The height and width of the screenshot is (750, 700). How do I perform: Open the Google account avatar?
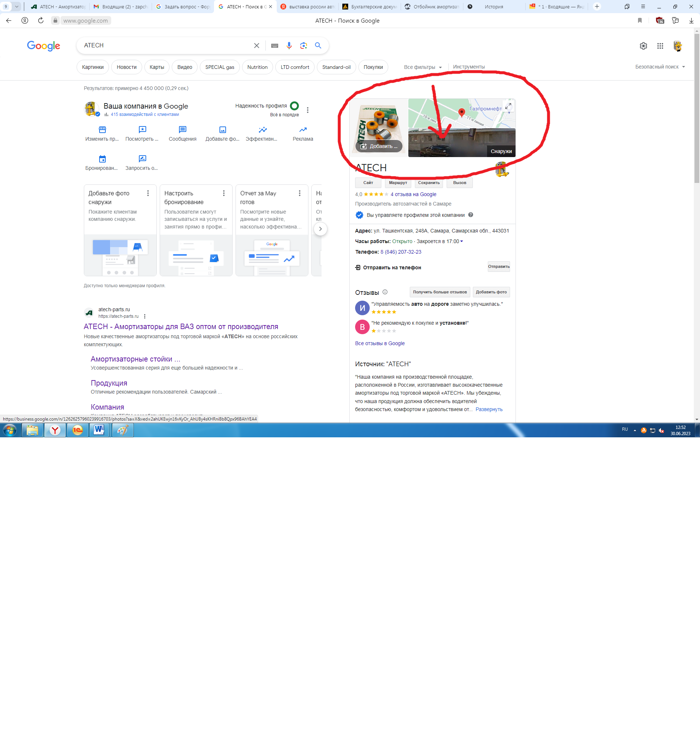click(x=678, y=46)
